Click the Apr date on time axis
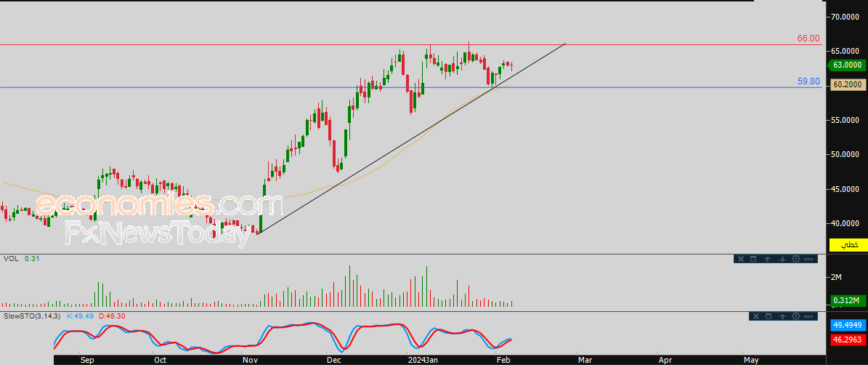The image size is (868, 365). tap(665, 360)
